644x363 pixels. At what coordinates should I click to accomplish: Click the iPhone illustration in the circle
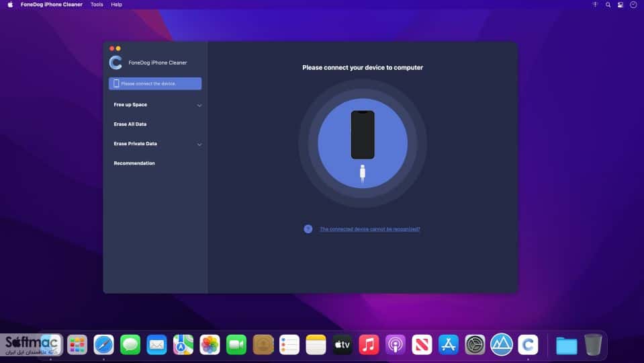[x=363, y=135]
